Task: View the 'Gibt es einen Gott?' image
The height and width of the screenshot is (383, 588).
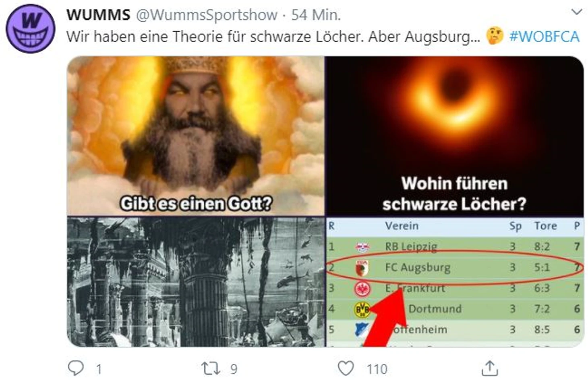Action: point(196,136)
